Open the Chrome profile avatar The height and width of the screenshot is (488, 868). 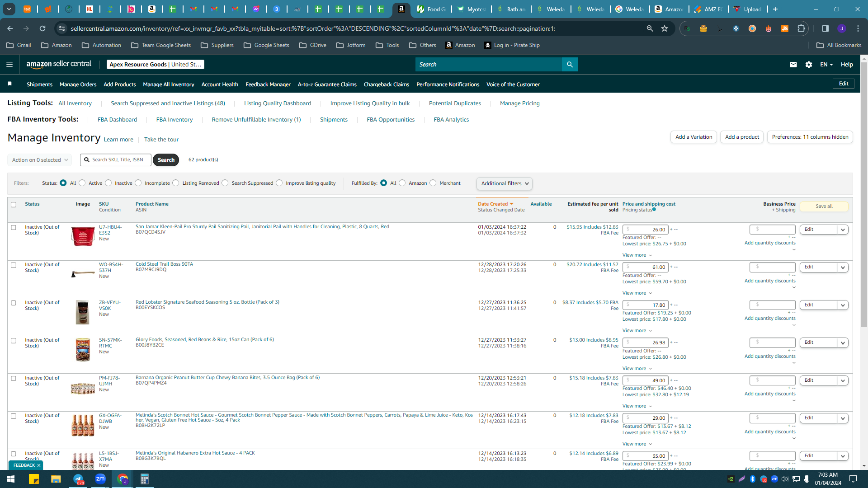click(x=842, y=28)
